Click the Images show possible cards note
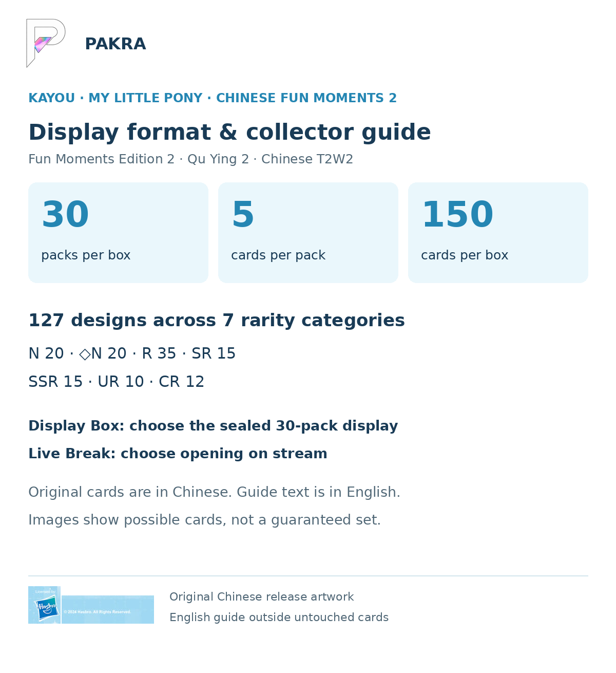Screen dimensions: 616x673 (x=204, y=520)
